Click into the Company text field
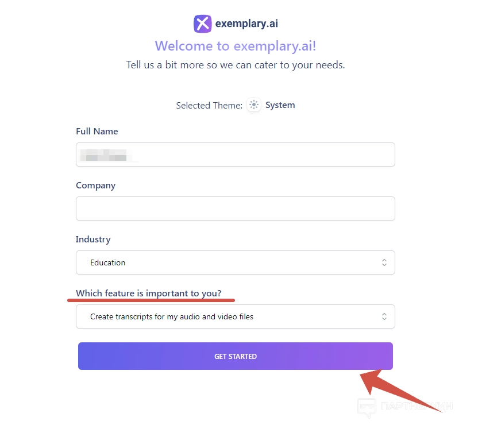Image resolution: width=482 pixels, height=448 pixels. tap(235, 208)
